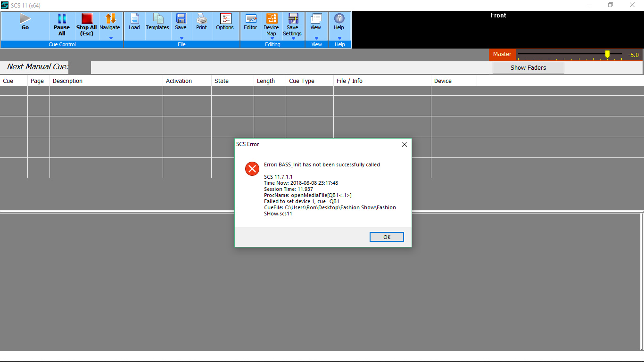
Task: Click the Master volume slider handle
Action: coord(607,55)
